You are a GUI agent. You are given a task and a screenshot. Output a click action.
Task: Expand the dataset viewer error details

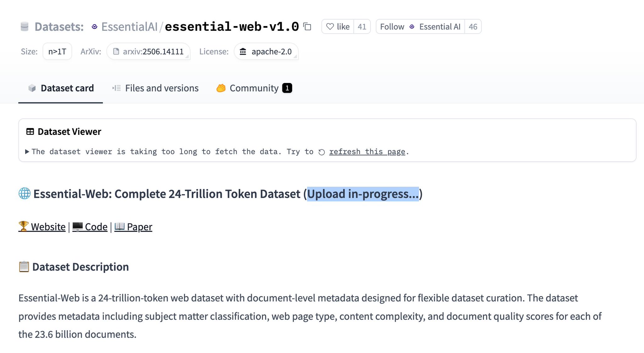click(x=27, y=152)
